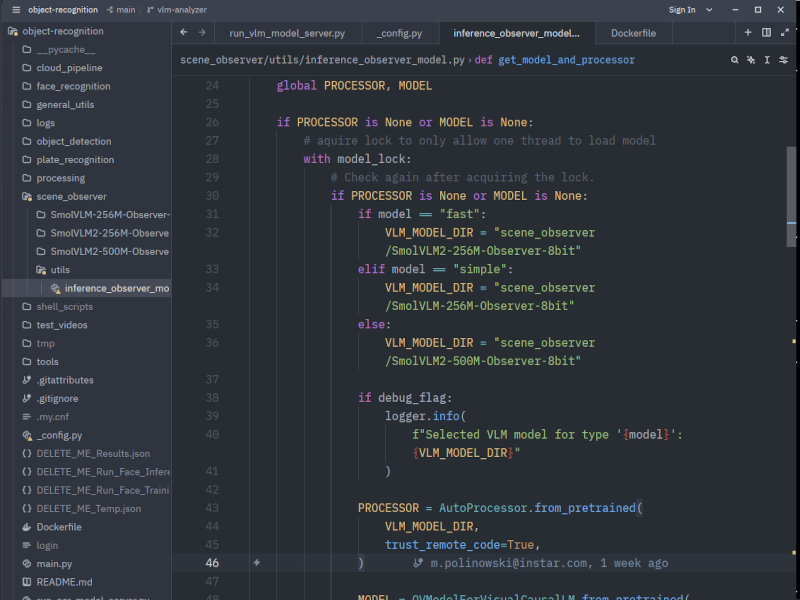The width and height of the screenshot is (800, 600).
Task: Expand the plate_recognition folder
Action: point(86,160)
